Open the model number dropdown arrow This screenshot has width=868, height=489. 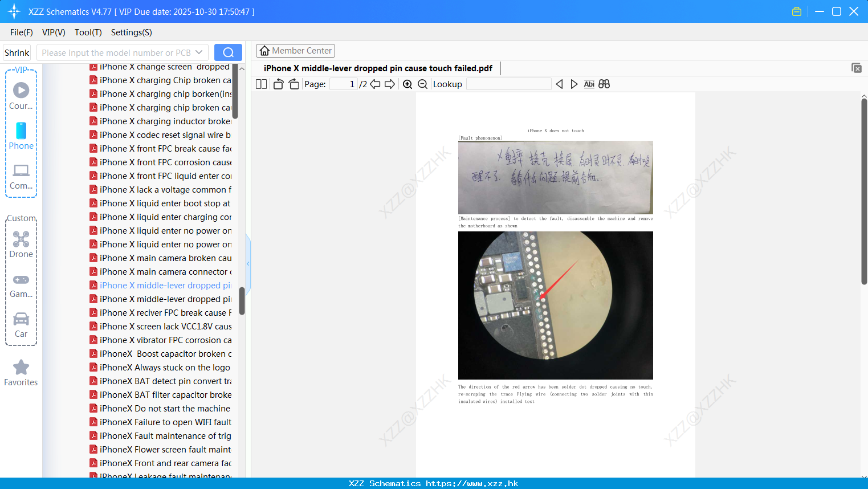point(199,52)
